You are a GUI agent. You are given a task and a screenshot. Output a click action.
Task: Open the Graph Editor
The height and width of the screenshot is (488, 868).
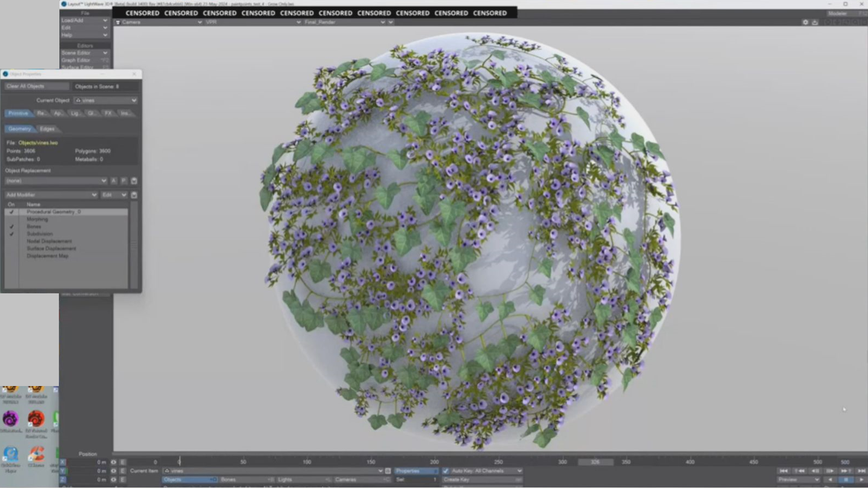tap(84, 61)
